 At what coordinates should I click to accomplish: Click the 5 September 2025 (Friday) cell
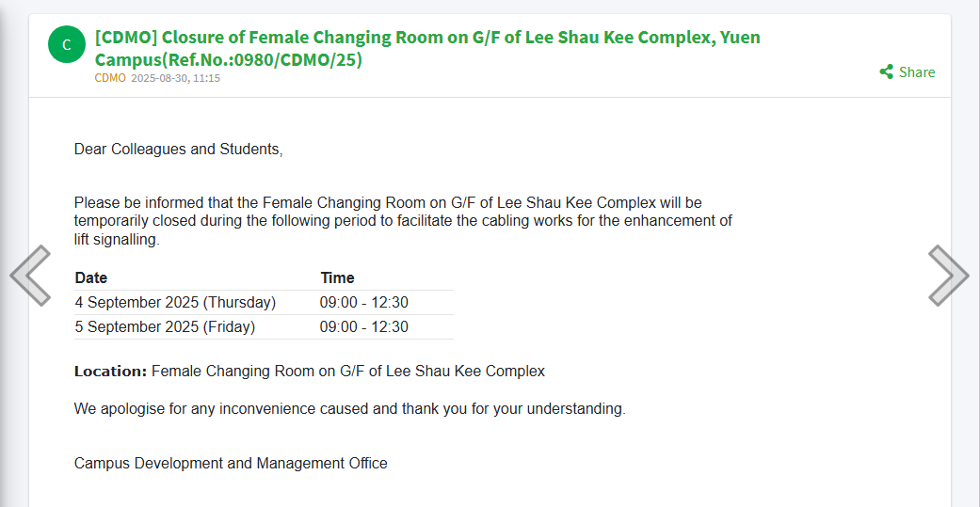point(165,327)
